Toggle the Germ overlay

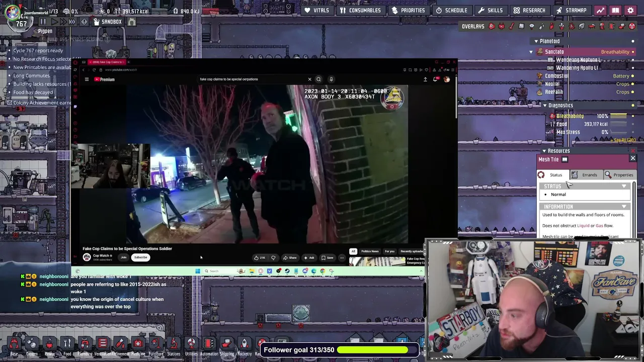572,26
